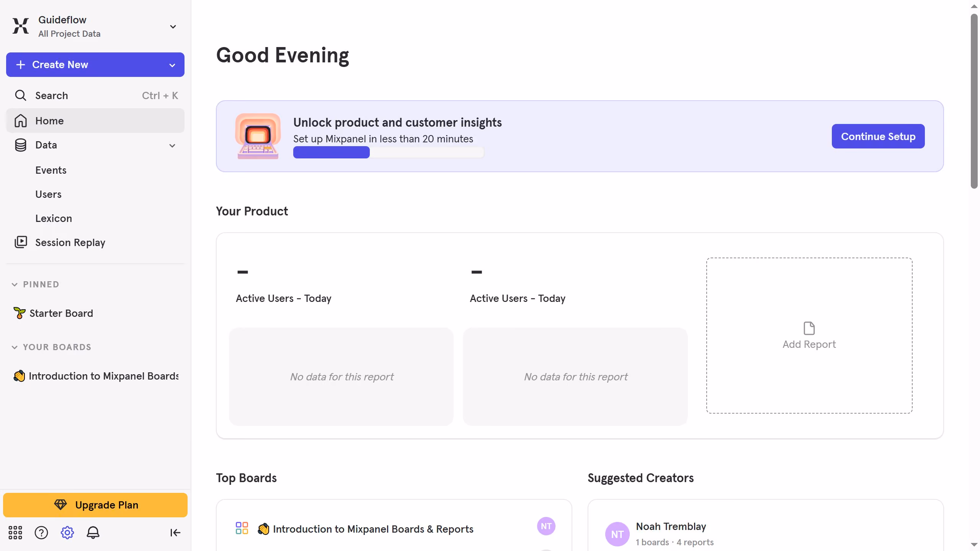Open Lexicon under Data
980x551 pixels.
tap(54, 218)
